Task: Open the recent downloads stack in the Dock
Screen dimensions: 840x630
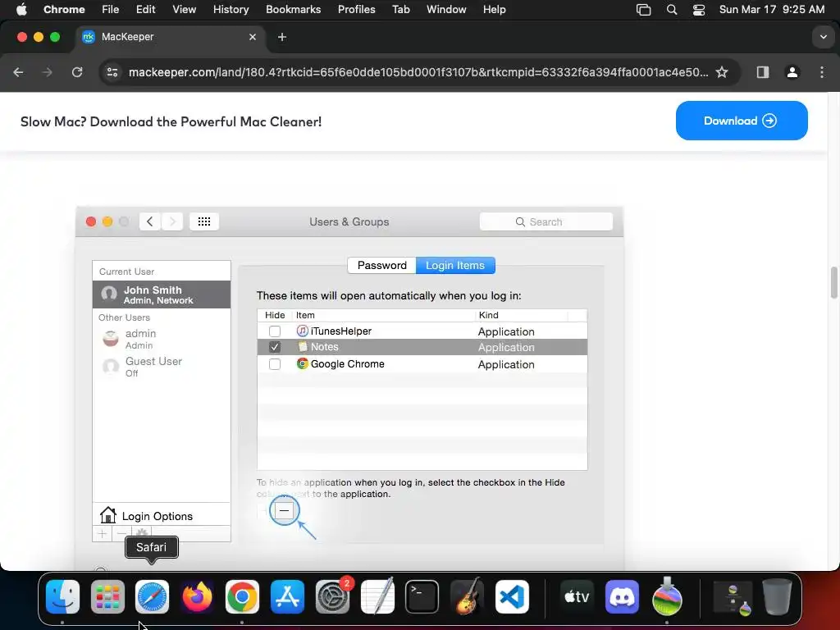Action: 733,597
